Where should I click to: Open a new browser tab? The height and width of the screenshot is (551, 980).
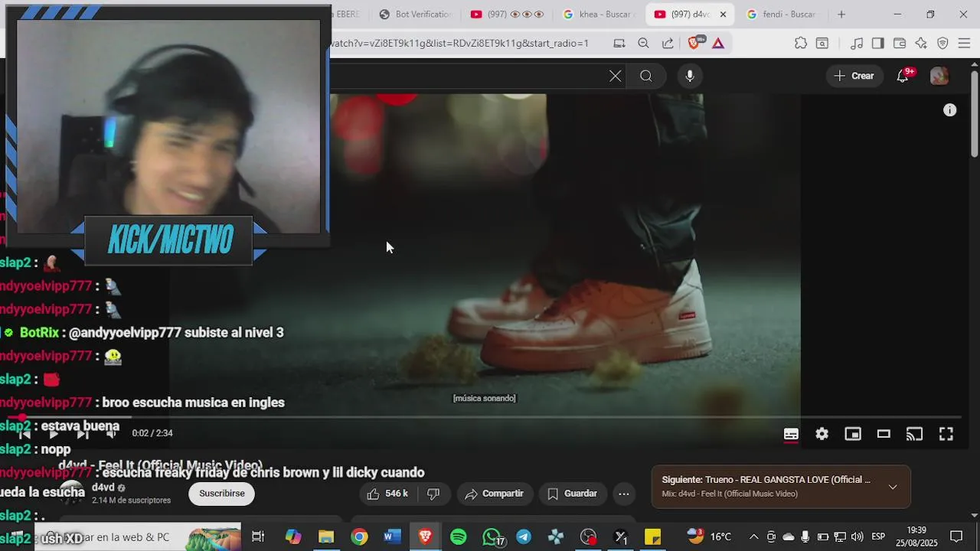[x=841, y=15]
